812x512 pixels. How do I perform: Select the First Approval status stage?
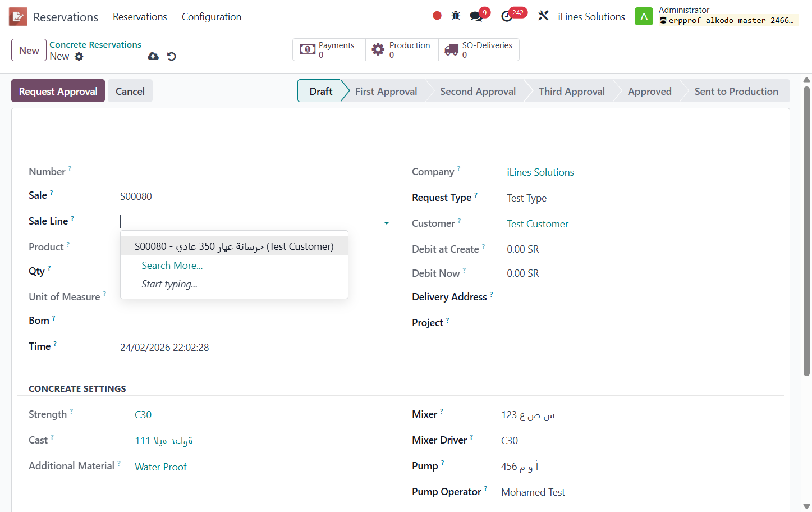pyautogui.click(x=386, y=91)
